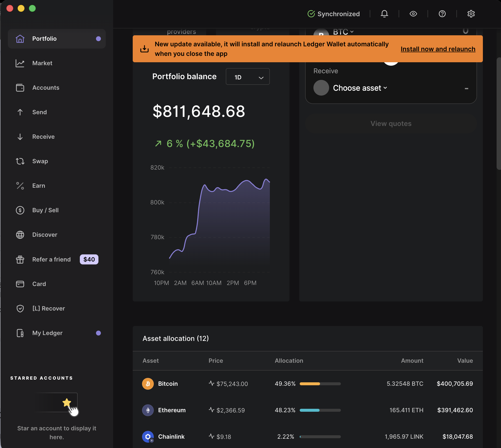Expand the 1D time range dropdown

pyautogui.click(x=247, y=77)
